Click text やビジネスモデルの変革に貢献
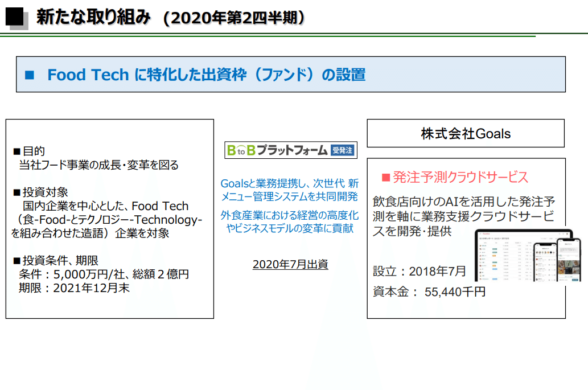This screenshot has width=588, height=390. [x=290, y=228]
